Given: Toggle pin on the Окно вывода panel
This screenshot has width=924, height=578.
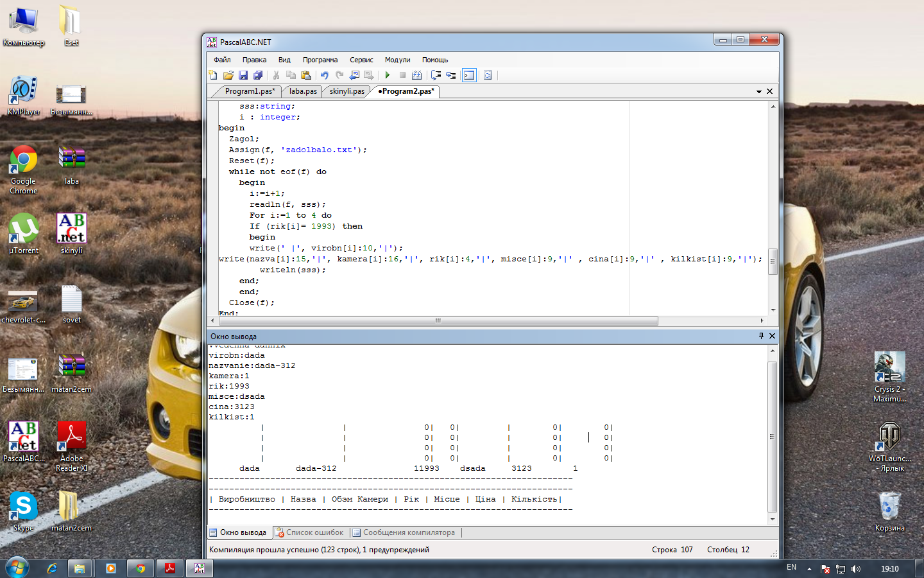Looking at the screenshot, I should point(761,336).
